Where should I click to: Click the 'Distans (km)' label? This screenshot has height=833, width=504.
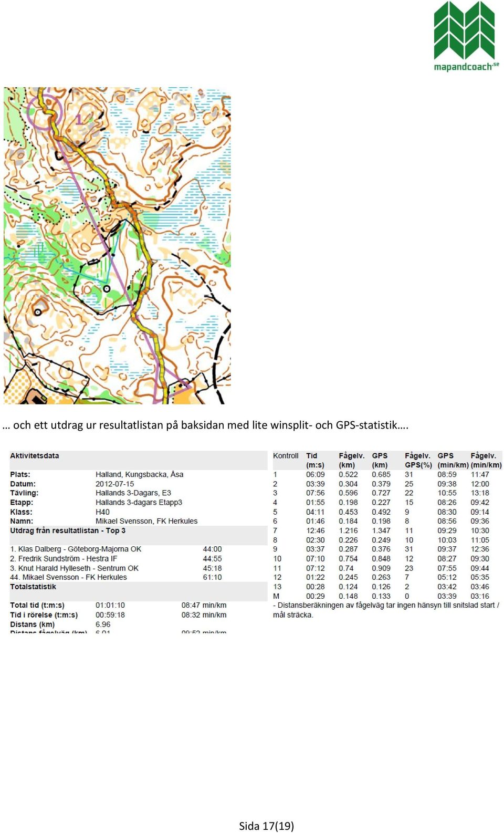pyautogui.click(x=32, y=624)
